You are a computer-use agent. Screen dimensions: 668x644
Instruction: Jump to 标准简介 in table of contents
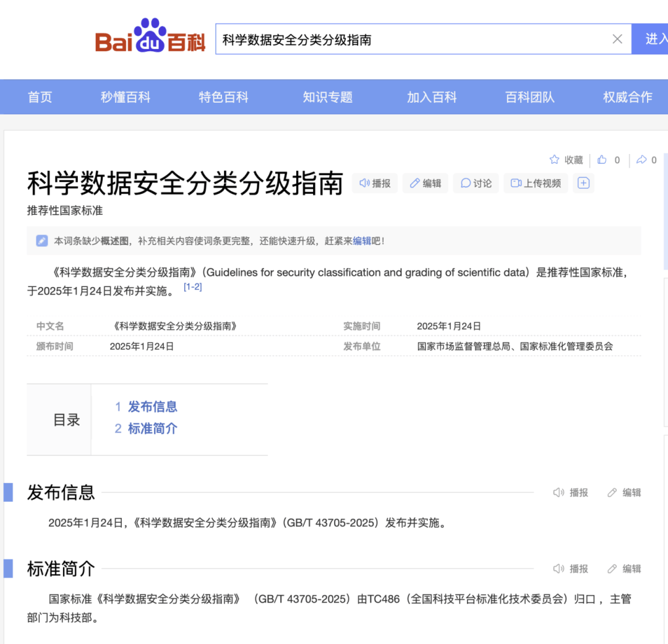(152, 429)
